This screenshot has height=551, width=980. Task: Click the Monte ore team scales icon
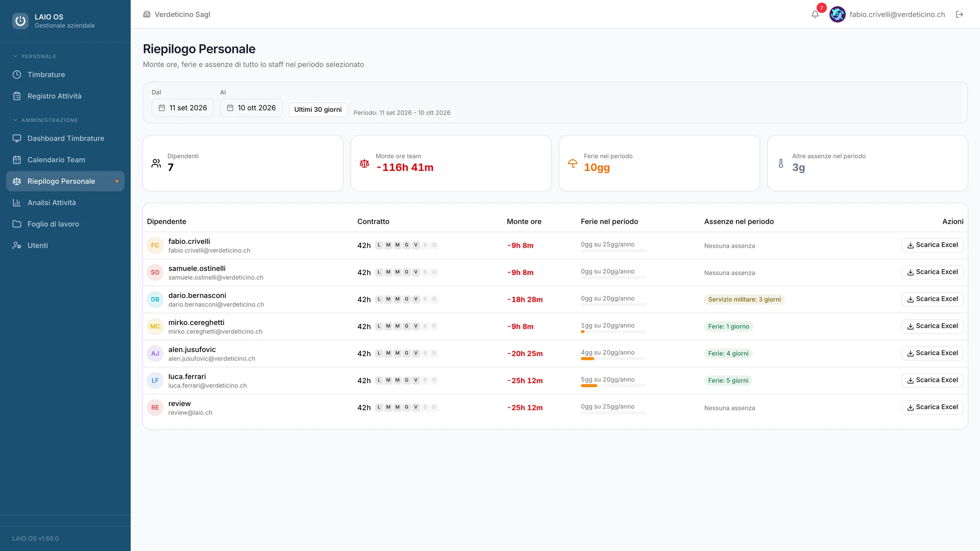pyautogui.click(x=364, y=163)
